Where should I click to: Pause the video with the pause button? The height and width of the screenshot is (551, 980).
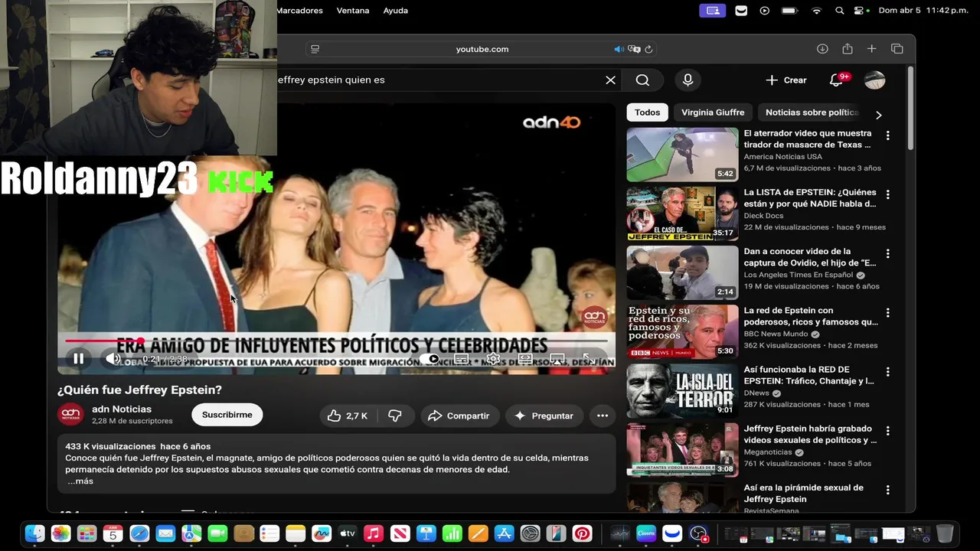pyautogui.click(x=78, y=358)
